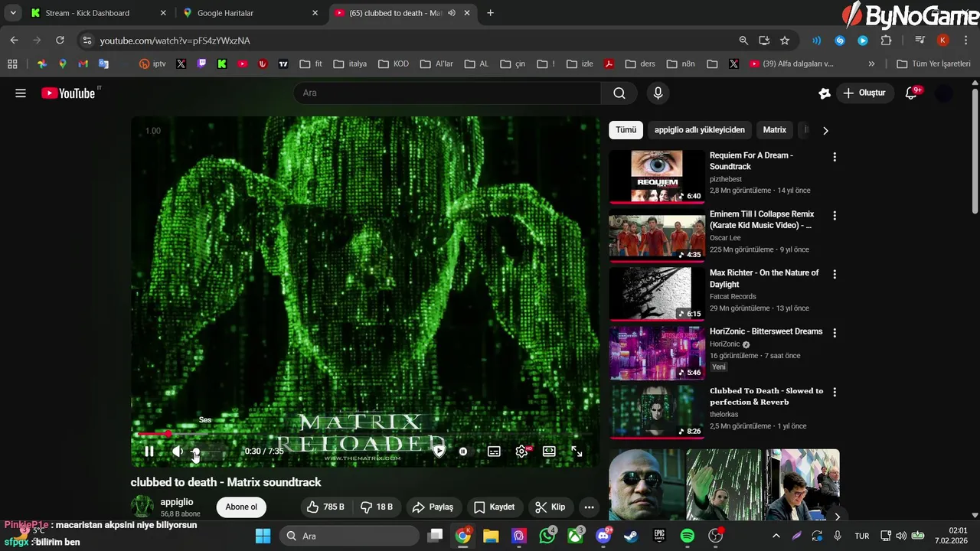
Task: Start voice search with the microphone
Action: click(658, 93)
